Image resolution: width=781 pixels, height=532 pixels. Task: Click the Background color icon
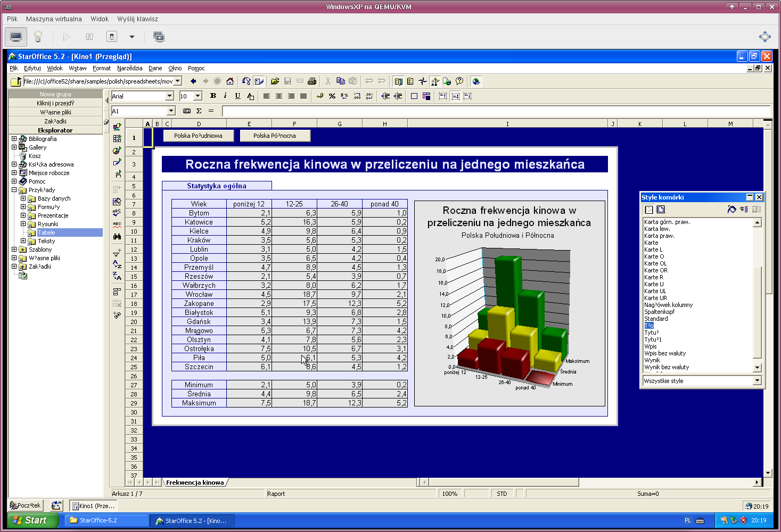426,96
